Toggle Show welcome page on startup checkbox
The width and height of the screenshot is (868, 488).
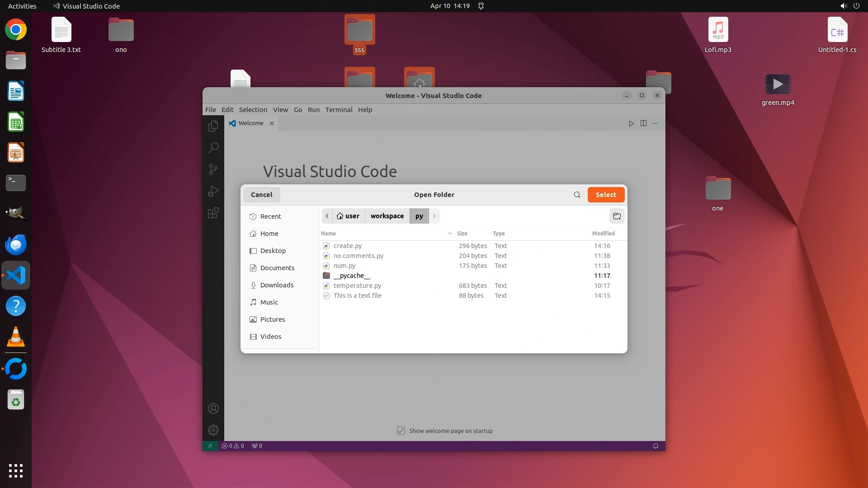pos(401,431)
